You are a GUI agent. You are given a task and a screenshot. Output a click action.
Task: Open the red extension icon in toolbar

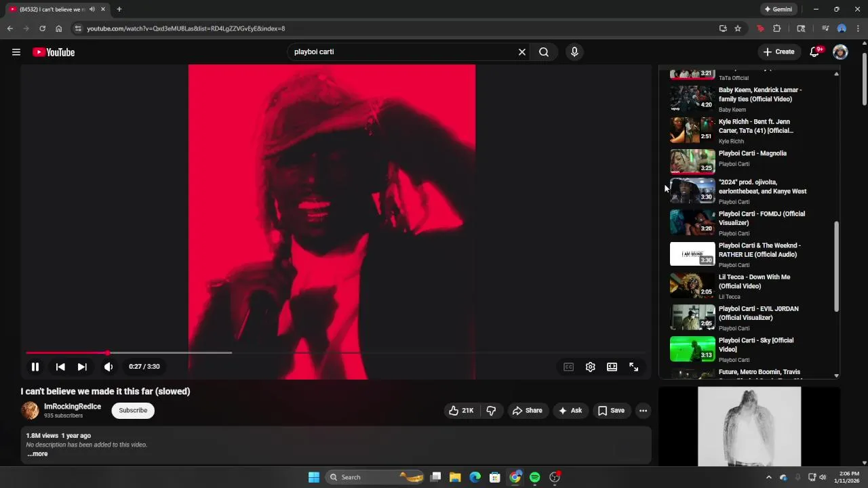(760, 28)
